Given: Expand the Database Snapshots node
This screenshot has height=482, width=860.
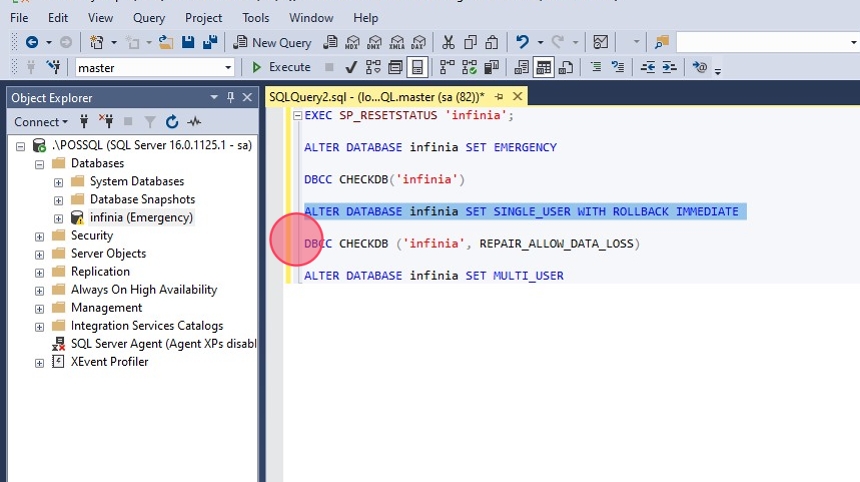Looking at the screenshot, I should (x=58, y=200).
